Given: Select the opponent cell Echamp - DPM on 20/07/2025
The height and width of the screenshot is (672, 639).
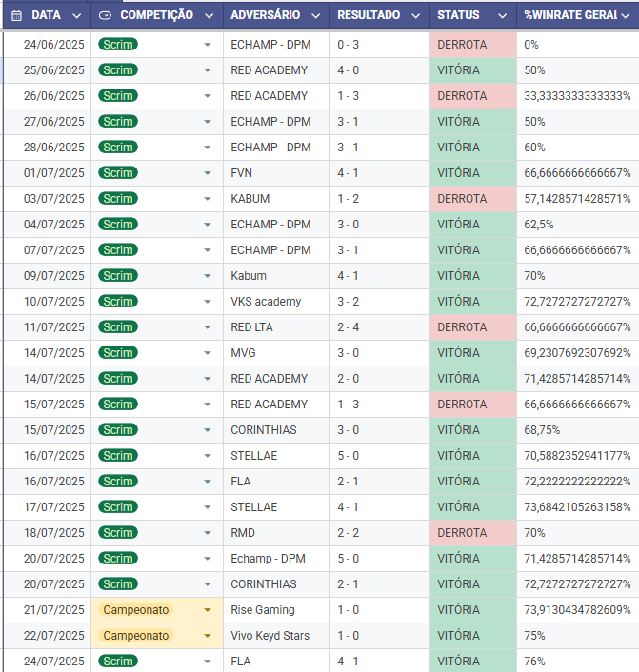Looking at the screenshot, I should pyautogui.click(x=276, y=559).
